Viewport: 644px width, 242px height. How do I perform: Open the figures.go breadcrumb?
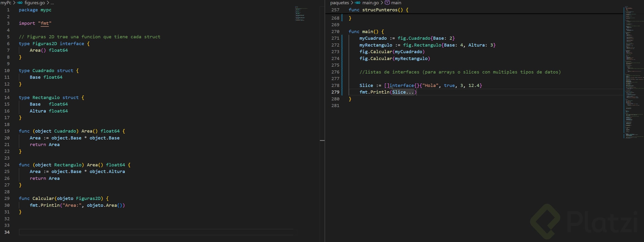click(35, 3)
